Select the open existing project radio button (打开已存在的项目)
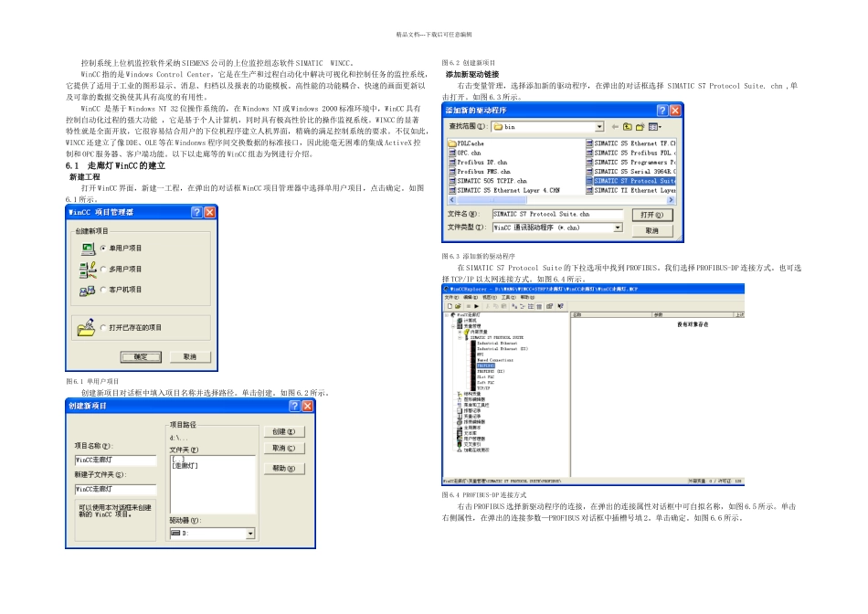868x614 pixels. click(103, 328)
